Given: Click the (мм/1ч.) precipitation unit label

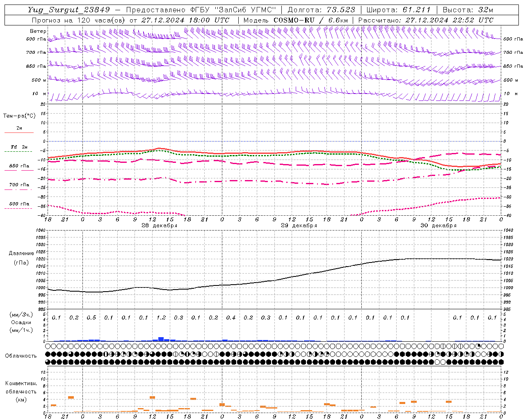Looking at the screenshot, I should coord(21,330).
